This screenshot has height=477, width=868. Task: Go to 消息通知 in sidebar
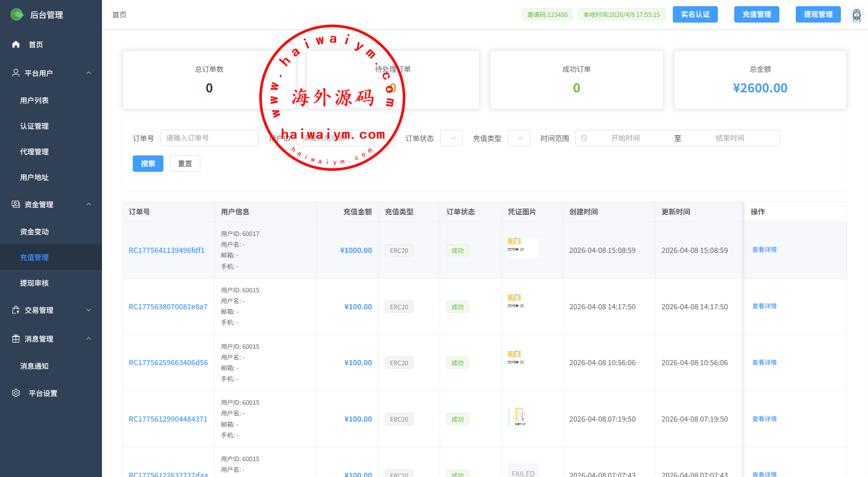coord(34,366)
